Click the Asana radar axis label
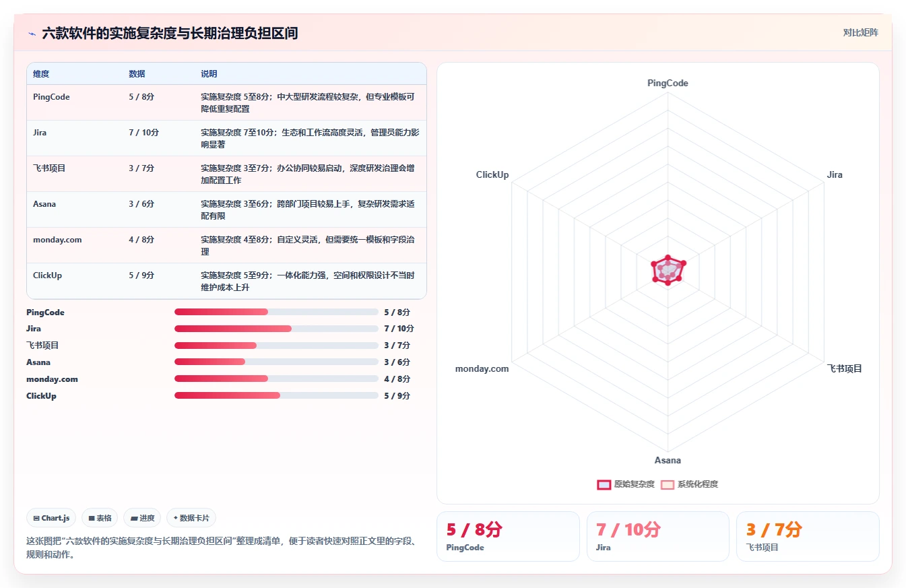The width and height of the screenshot is (906, 588). click(668, 460)
